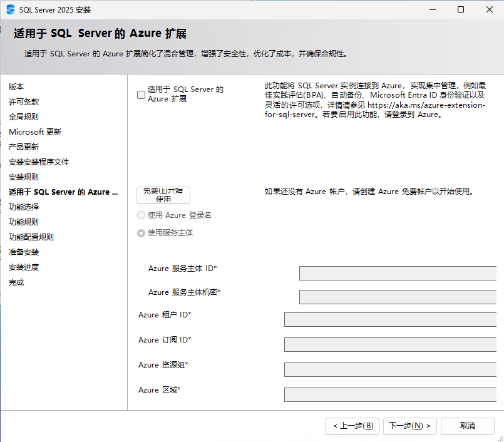The height and width of the screenshot is (442, 504).
Task: Click the SQL Server installer title icon
Action: [x=11, y=9]
